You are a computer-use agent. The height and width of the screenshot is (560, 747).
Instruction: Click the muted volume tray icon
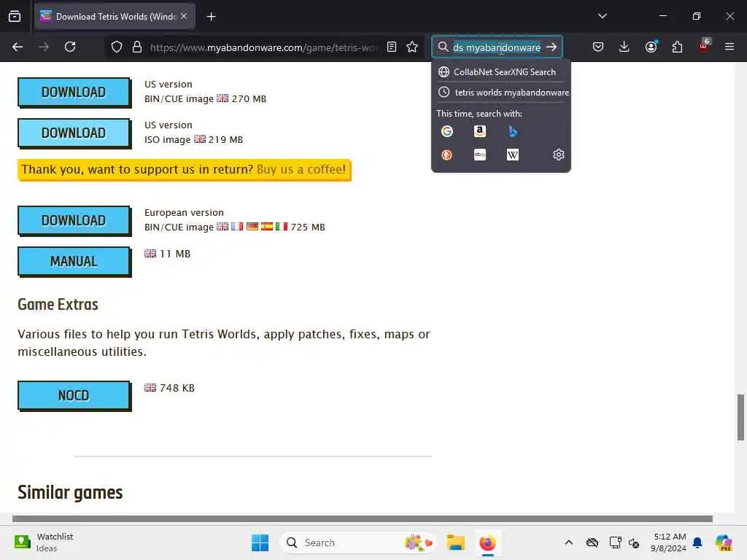point(634,542)
